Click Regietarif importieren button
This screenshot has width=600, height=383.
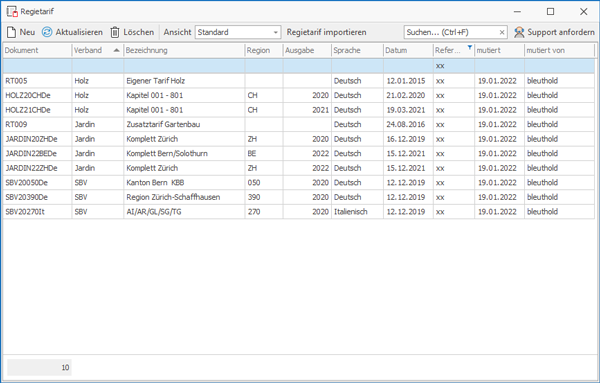[x=326, y=32]
